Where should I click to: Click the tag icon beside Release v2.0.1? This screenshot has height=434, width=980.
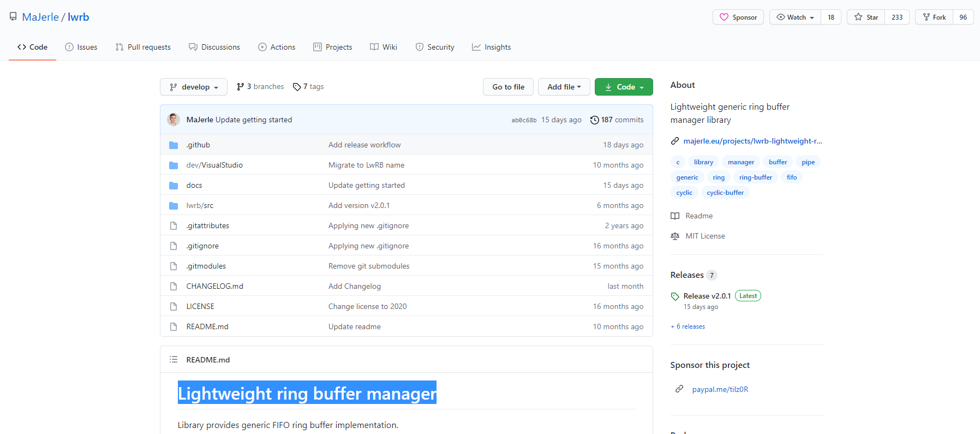point(675,296)
